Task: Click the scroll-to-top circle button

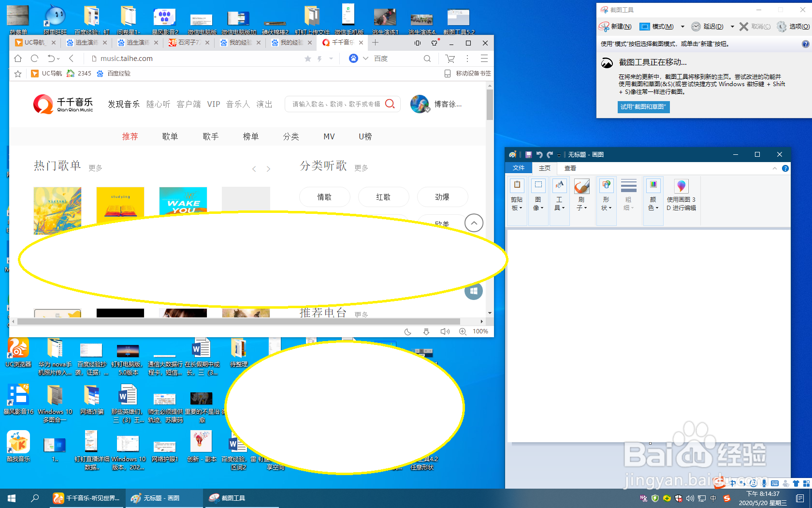Action: [x=474, y=223]
